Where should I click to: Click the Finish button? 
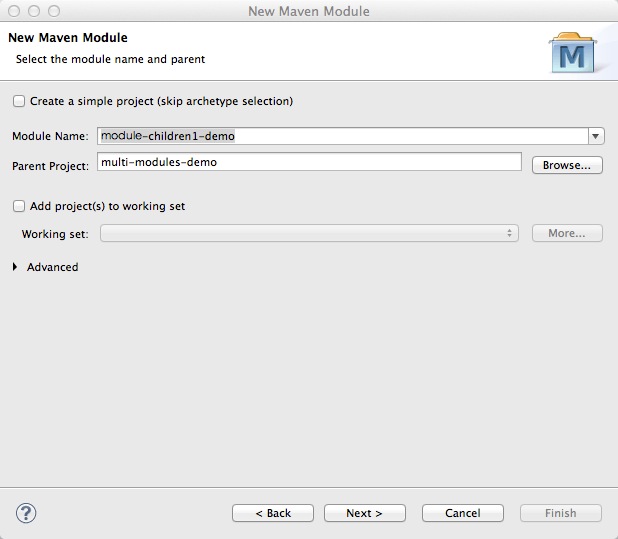[560, 513]
